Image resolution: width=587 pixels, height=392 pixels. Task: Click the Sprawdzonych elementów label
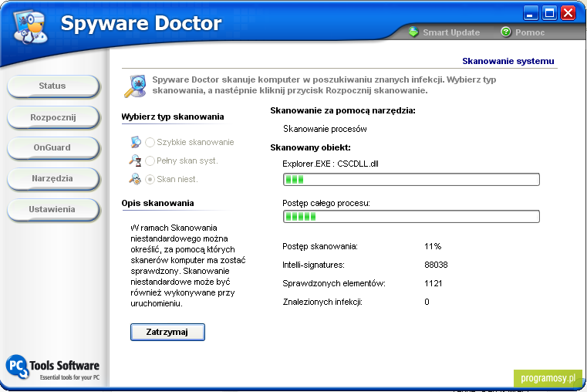[x=334, y=283]
